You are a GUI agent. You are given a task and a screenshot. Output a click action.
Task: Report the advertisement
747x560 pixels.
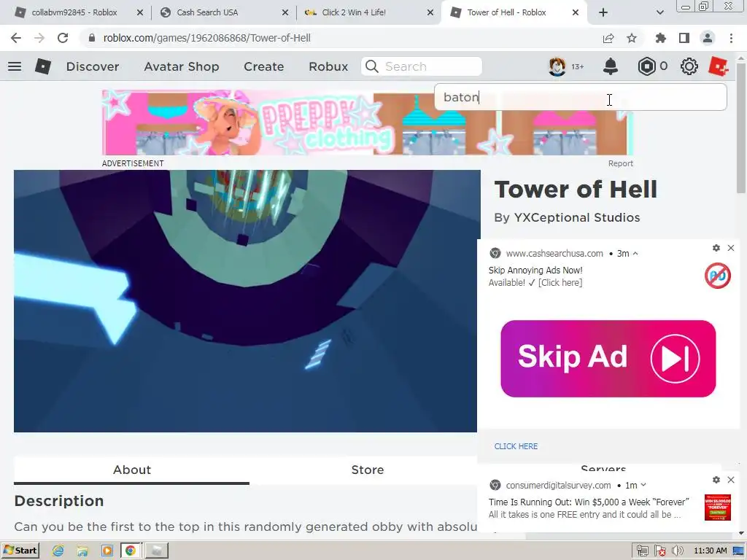tap(620, 163)
